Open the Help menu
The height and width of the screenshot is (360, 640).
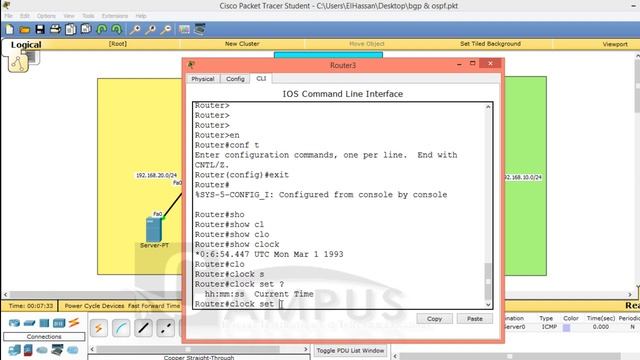[141, 16]
